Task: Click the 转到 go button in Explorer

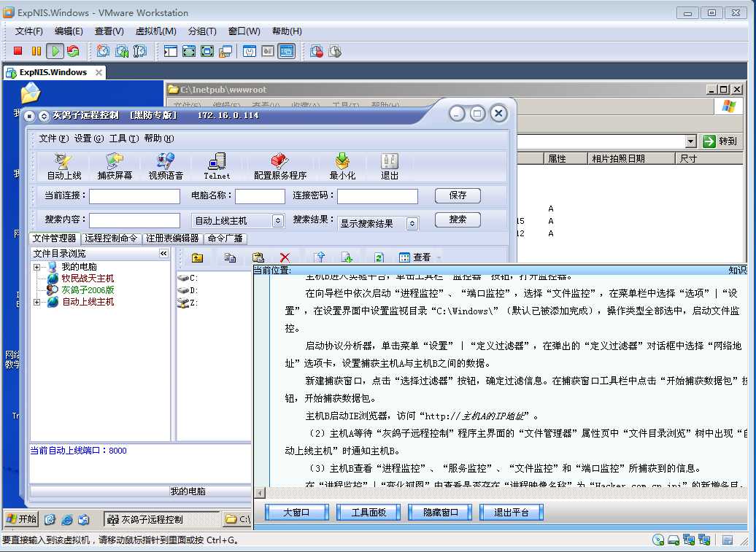Action: (x=720, y=141)
